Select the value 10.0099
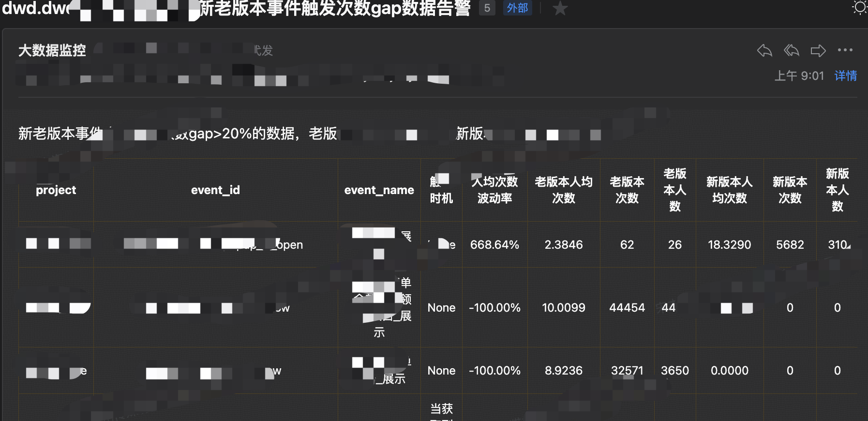The image size is (868, 421). (564, 308)
